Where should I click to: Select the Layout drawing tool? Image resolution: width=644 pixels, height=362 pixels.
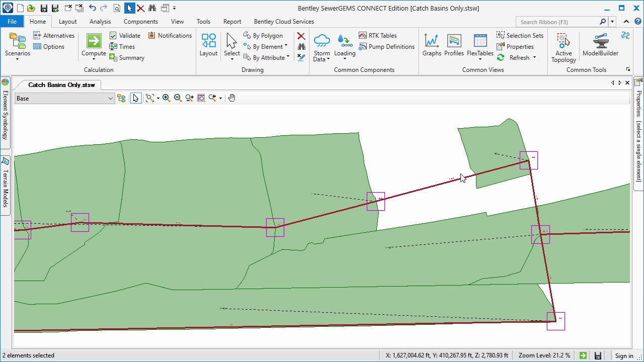pyautogui.click(x=208, y=45)
